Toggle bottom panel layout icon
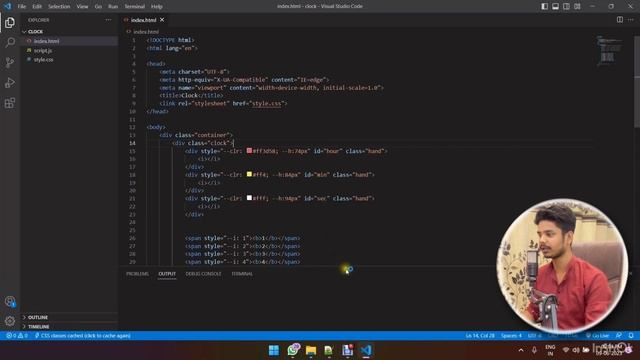The width and height of the screenshot is (640, 360). tap(556, 6)
